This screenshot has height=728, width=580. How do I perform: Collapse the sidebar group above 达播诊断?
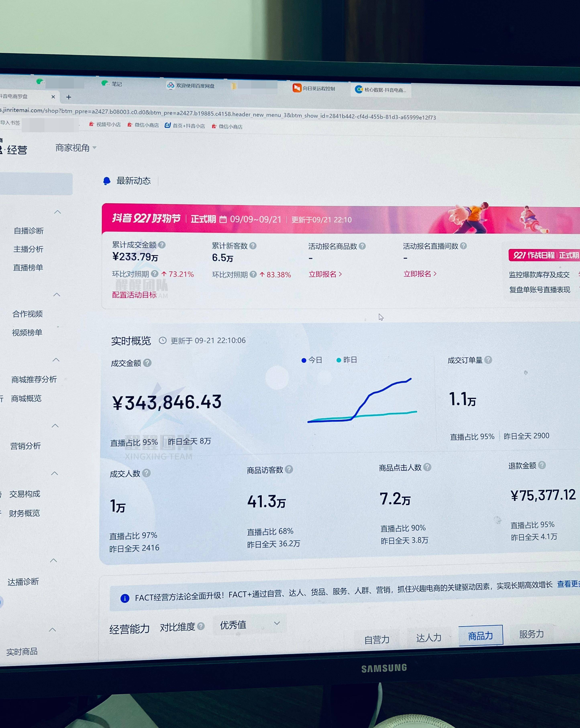tap(53, 560)
